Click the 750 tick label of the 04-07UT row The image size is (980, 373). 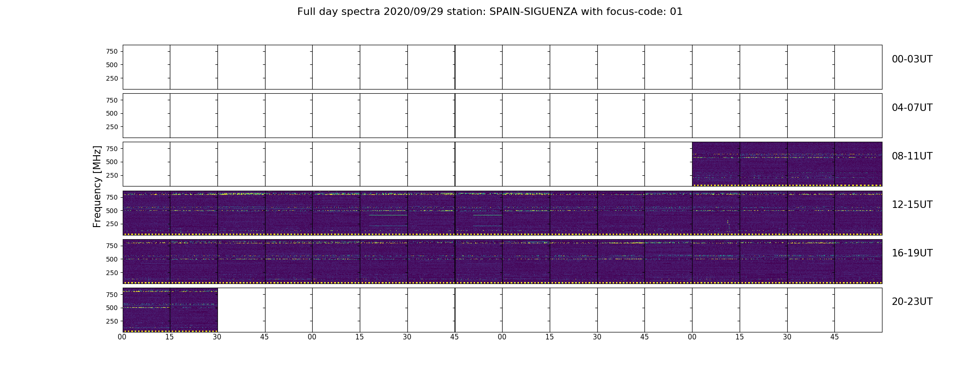[112, 100]
